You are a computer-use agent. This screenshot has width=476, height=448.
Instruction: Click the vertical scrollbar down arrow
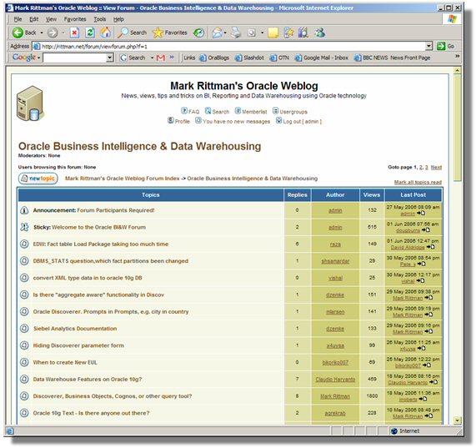(x=457, y=420)
